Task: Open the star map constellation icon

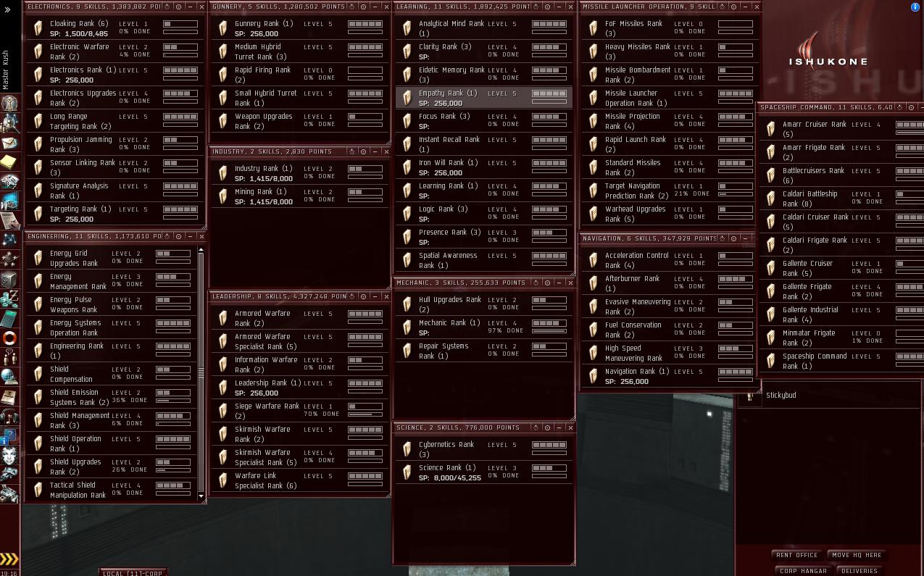Action: click(x=9, y=240)
